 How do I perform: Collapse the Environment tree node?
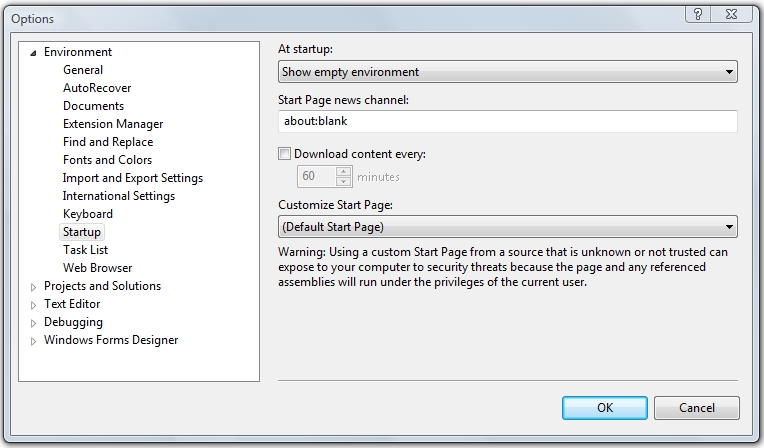point(33,52)
